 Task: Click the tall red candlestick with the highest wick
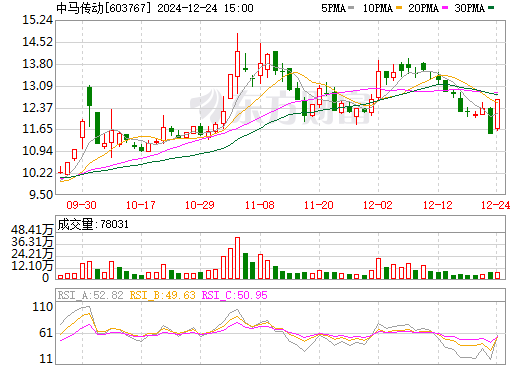(x=237, y=64)
